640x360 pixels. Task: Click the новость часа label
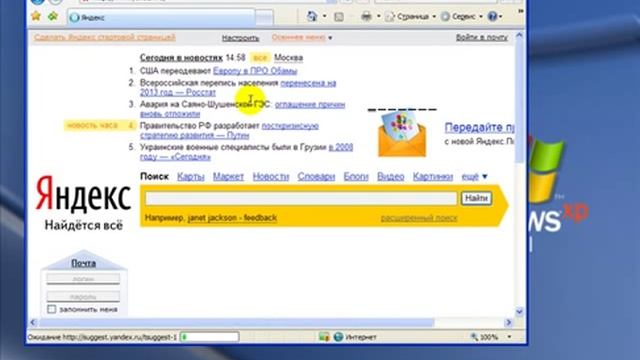click(93, 125)
